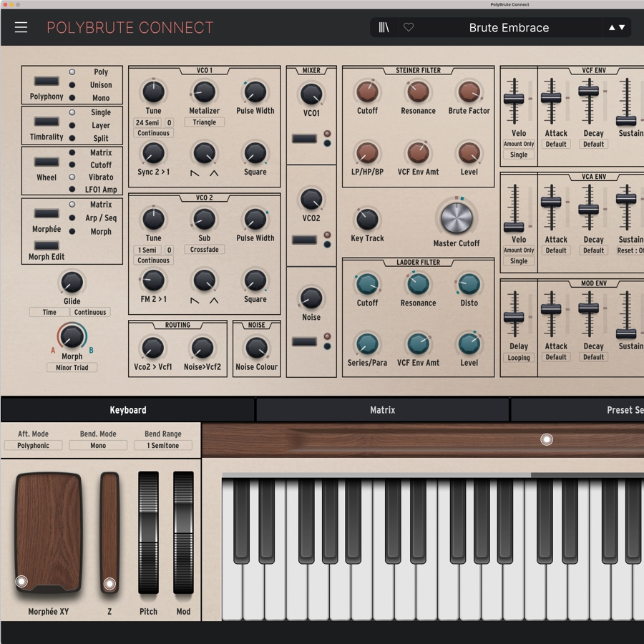Click the Mixer Noise level knob
Image resolution: width=644 pixels, height=644 pixels.
pos(311,298)
